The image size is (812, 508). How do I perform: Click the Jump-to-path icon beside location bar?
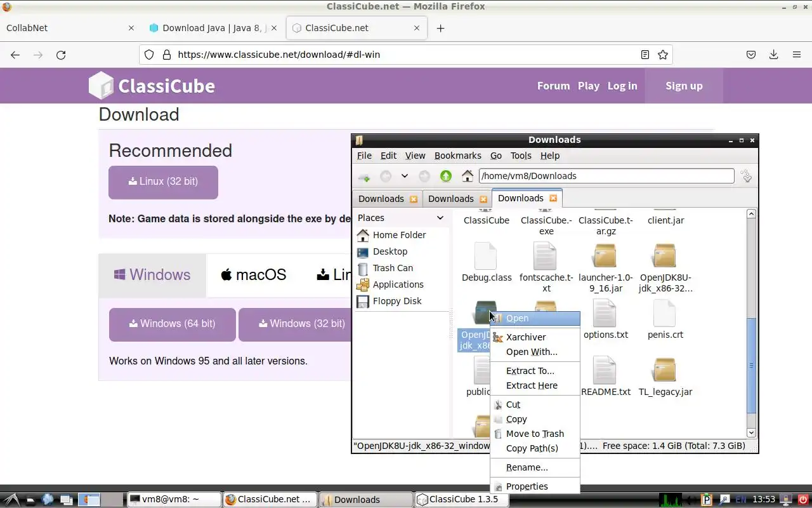[x=747, y=176]
